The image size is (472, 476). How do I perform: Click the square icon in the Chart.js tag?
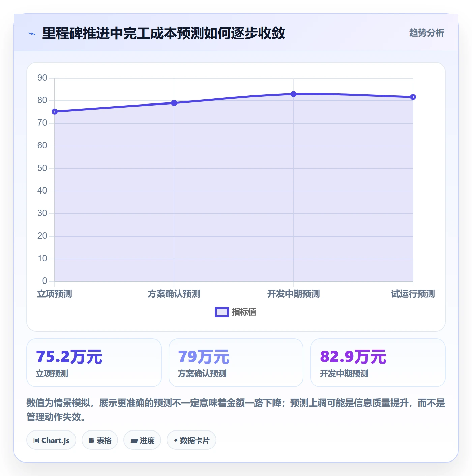[36, 440]
